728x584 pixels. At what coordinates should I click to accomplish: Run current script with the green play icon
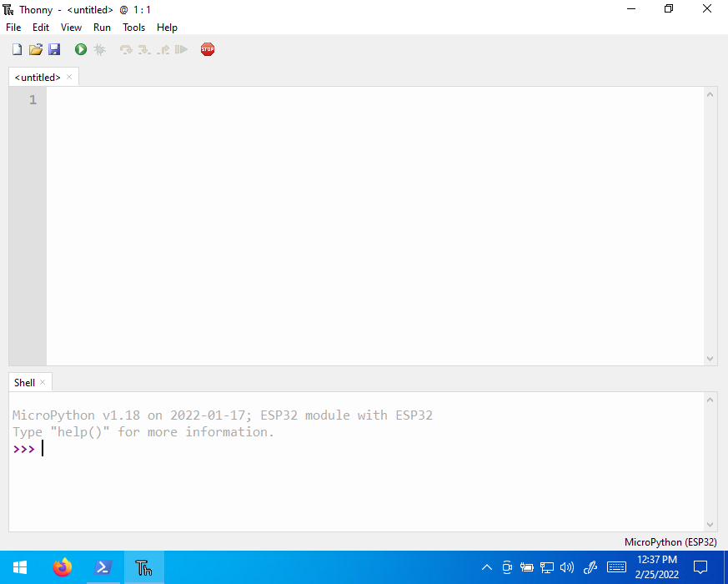[x=81, y=49]
